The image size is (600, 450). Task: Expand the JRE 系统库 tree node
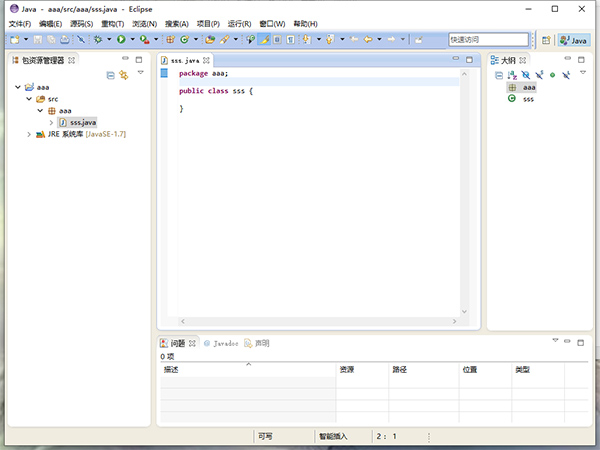click(29, 134)
